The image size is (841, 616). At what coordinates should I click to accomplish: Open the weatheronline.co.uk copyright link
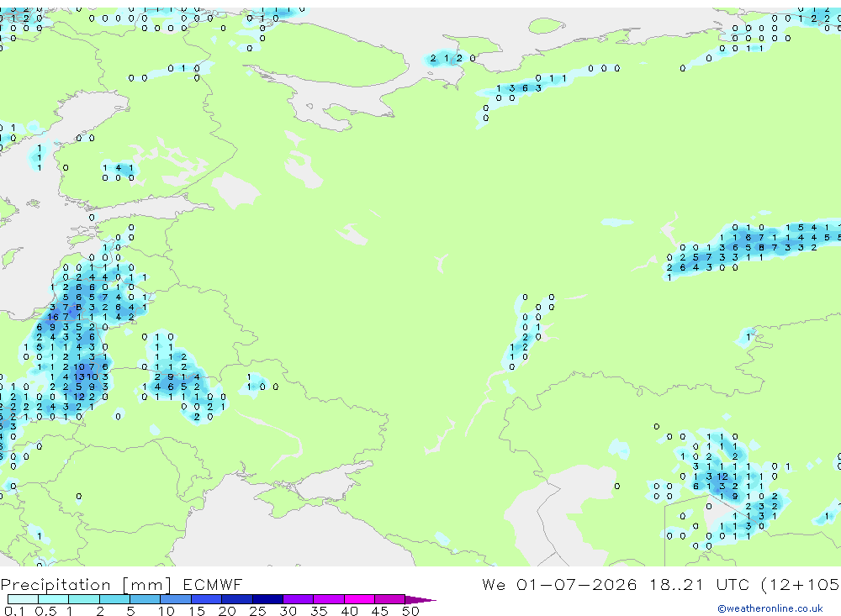point(770,608)
